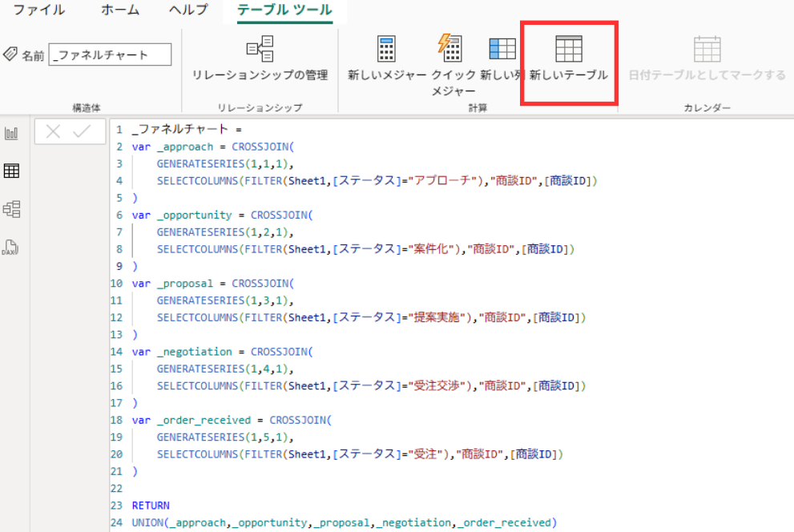The image size is (794, 532).
Task: Switch to the ホーム ribbon tab
Action: point(120,10)
